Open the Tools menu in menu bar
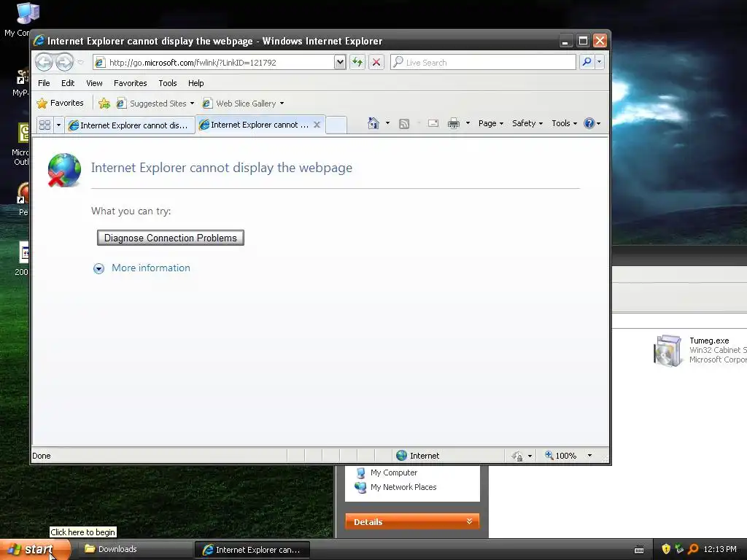 pyautogui.click(x=168, y=83)
